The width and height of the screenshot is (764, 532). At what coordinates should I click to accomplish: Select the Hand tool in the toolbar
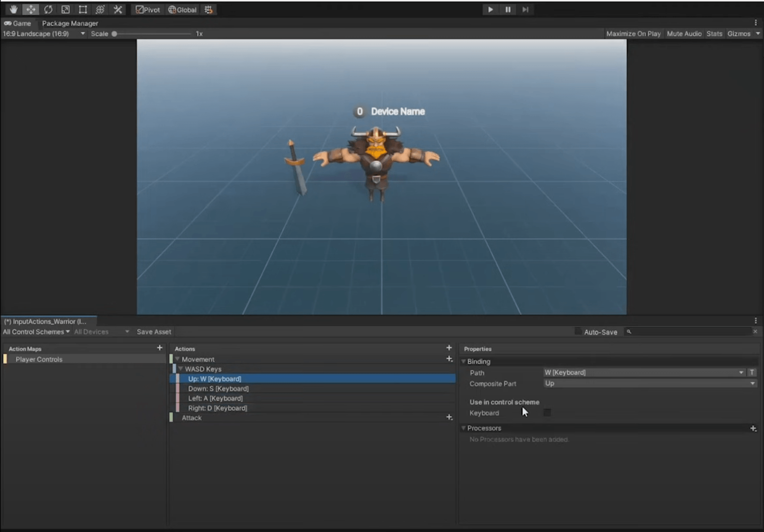[13, 9]
